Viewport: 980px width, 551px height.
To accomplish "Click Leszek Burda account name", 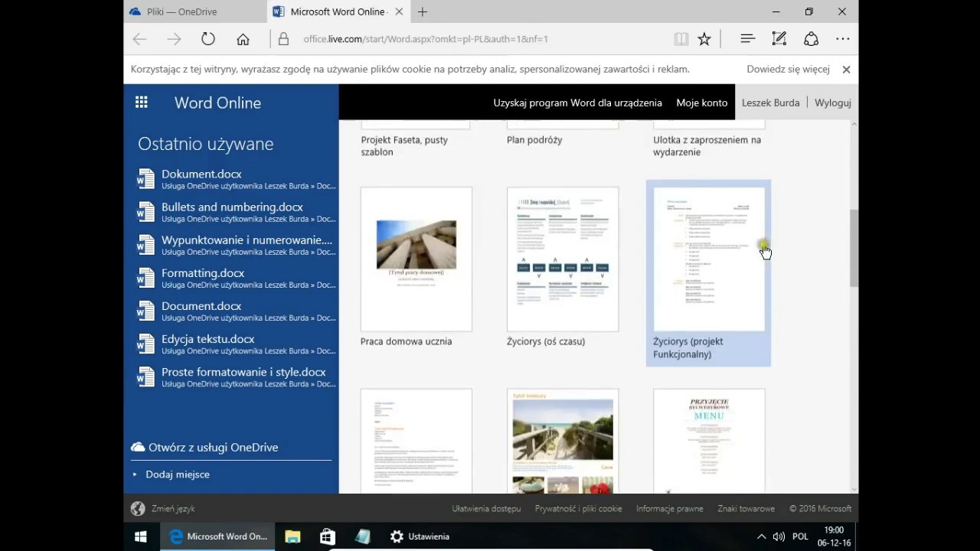I will click(x=770, y=103).
